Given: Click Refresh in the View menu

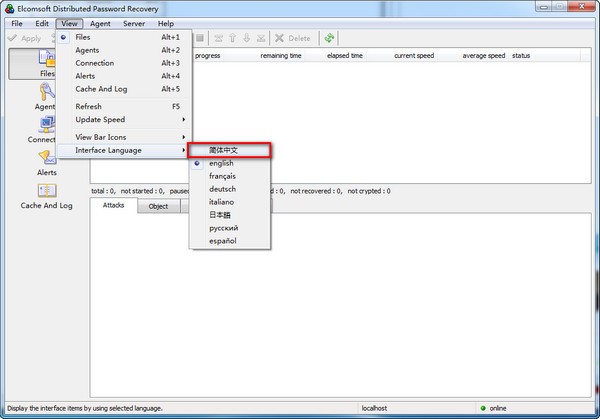Looking at the screenshot, I should click(89, 106).
